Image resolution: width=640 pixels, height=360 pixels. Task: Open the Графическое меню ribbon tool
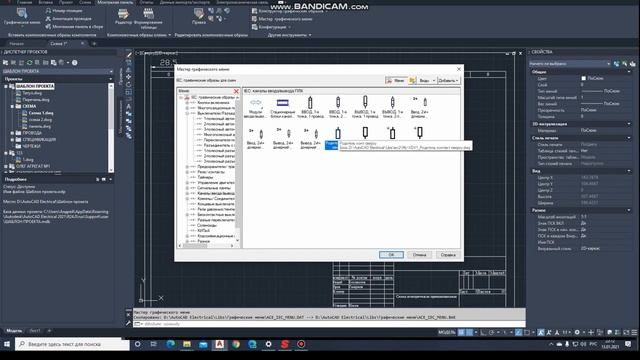tap(22, 16)
